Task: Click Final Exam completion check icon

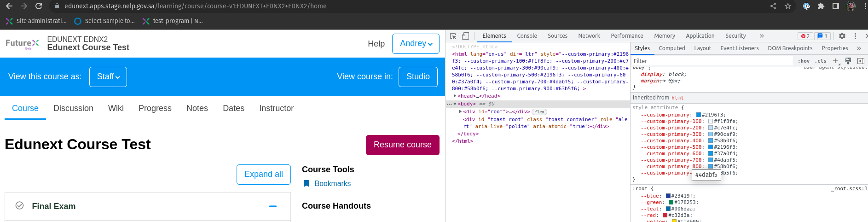Action: pyautogui.click(x=20, y=205)
